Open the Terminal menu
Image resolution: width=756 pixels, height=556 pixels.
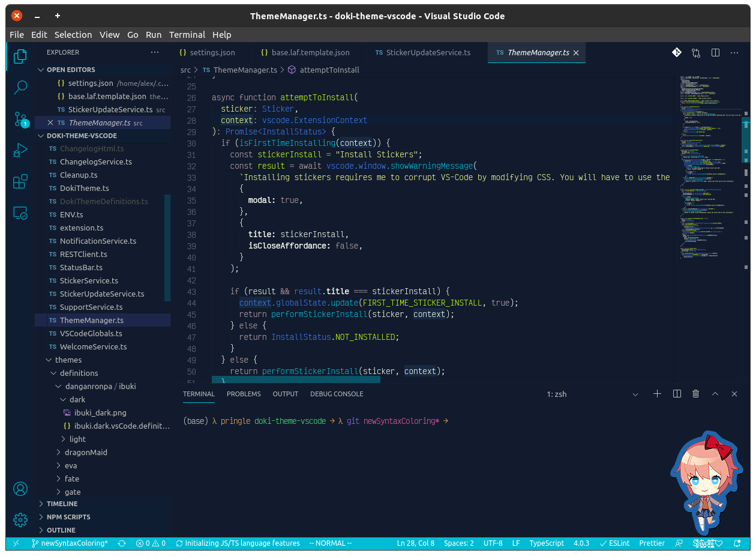pos(187,35)
